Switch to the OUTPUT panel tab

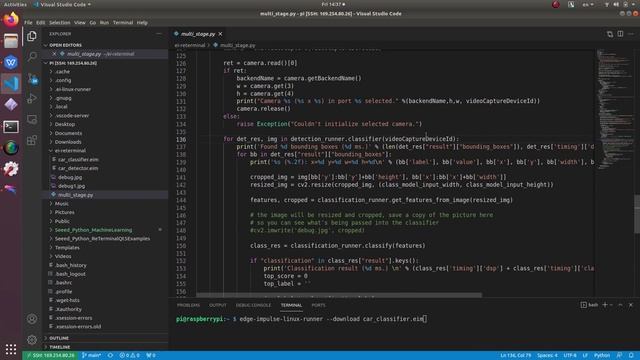(x=218, y=305)
